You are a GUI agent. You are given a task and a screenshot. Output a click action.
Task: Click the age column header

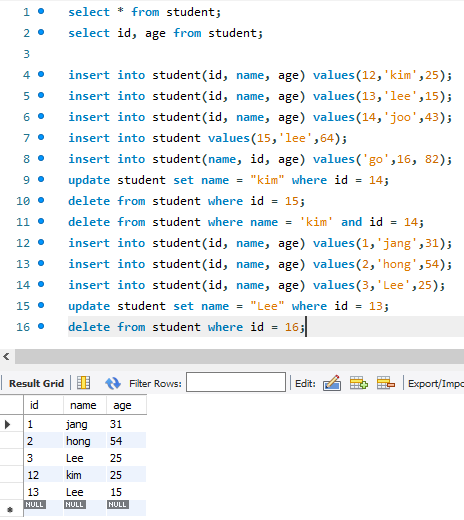(x=126, y=405)
